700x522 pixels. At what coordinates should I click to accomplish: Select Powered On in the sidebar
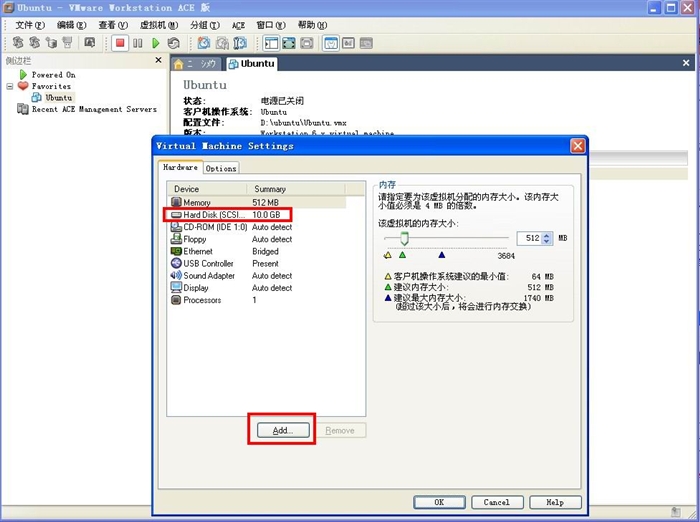pyautogui.click(x=53, y=75)
